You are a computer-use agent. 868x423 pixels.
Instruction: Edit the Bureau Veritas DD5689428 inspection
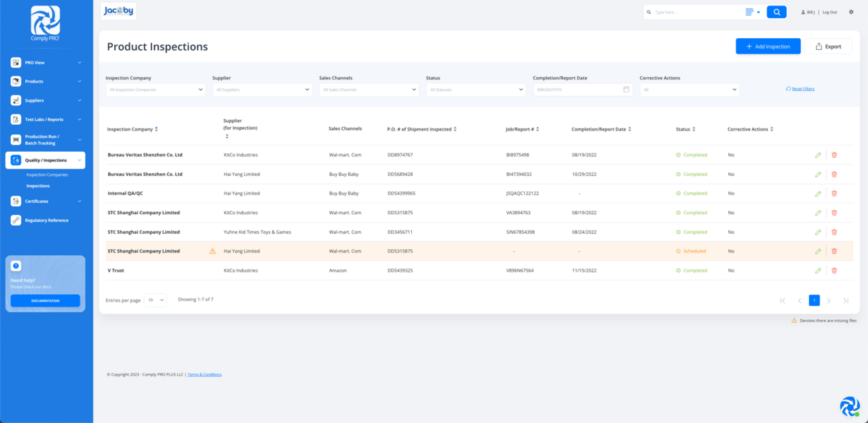click(x=818, y=174)
